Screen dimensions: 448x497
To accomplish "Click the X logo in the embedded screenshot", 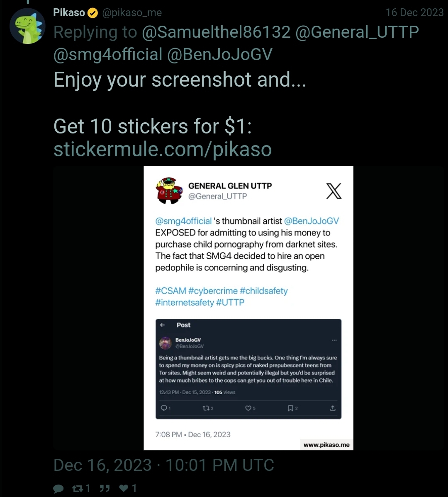I will coord(334,191).
